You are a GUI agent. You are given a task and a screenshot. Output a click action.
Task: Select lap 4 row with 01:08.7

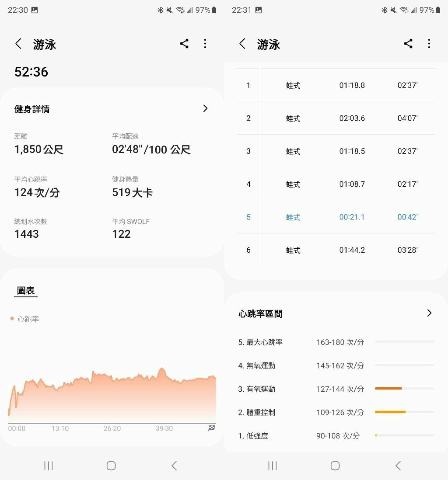coord(336,184)
